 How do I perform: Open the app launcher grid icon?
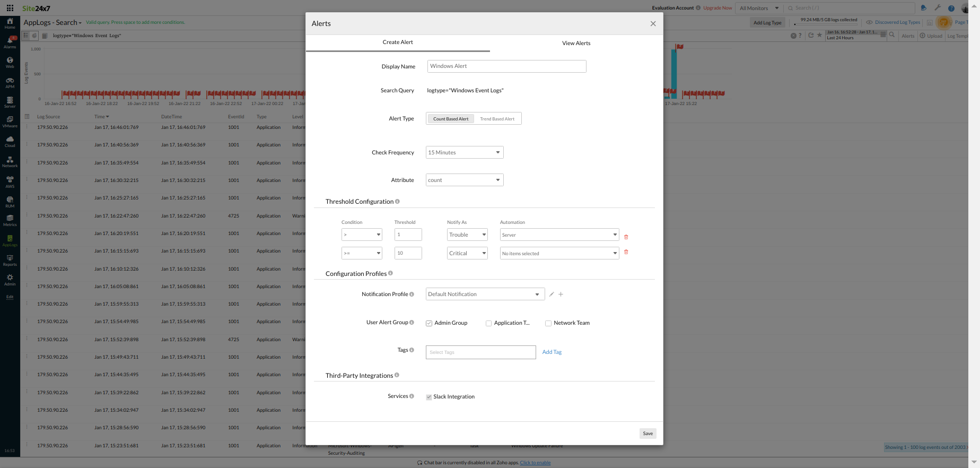[10, 8]
